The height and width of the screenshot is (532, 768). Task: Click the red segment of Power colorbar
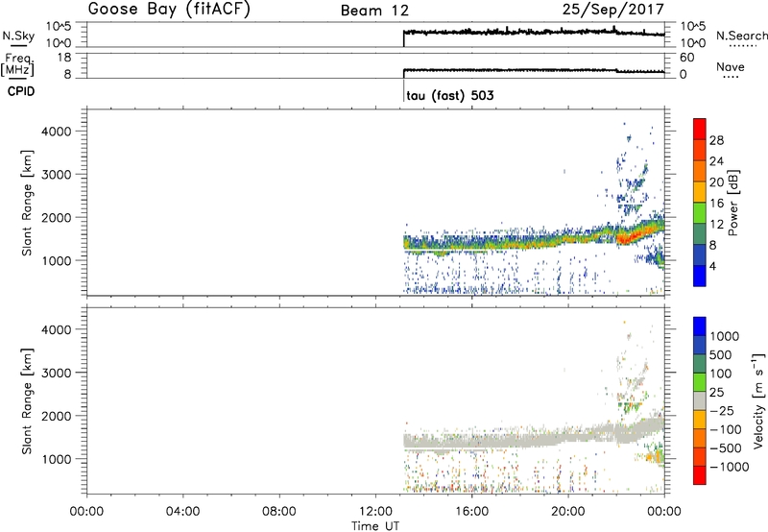pos(700,129)
